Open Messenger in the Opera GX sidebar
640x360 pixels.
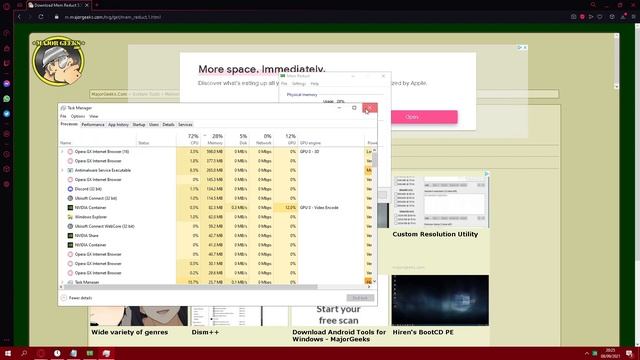[x=7, y=84]
